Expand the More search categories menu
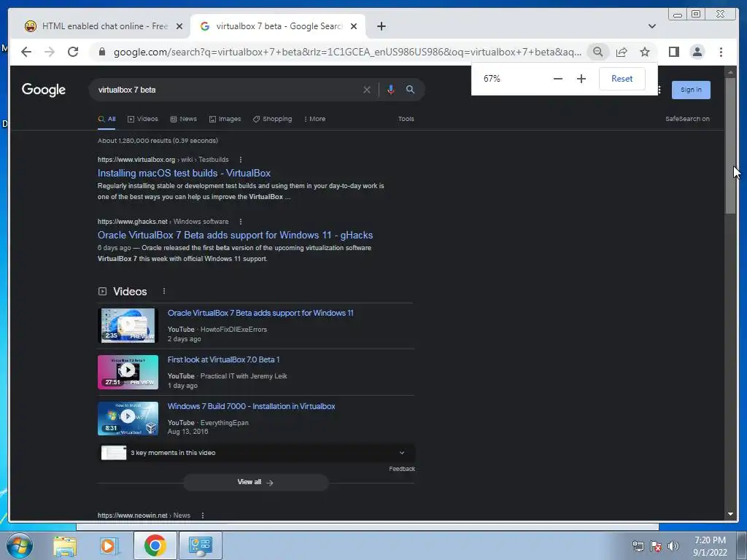The height and width of the screenshot is (560, 747). pyautogui.click(x=314, y=119)
